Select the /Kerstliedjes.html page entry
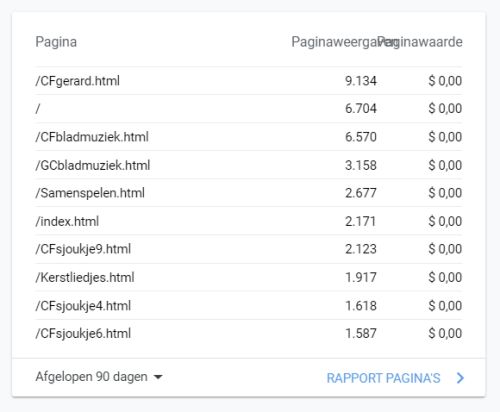 (x=85, y=277)
